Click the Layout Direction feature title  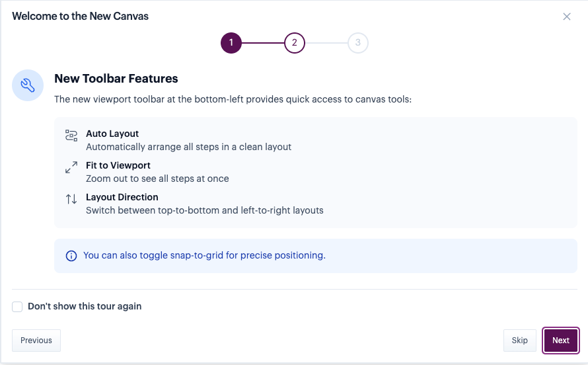[122, 197]
